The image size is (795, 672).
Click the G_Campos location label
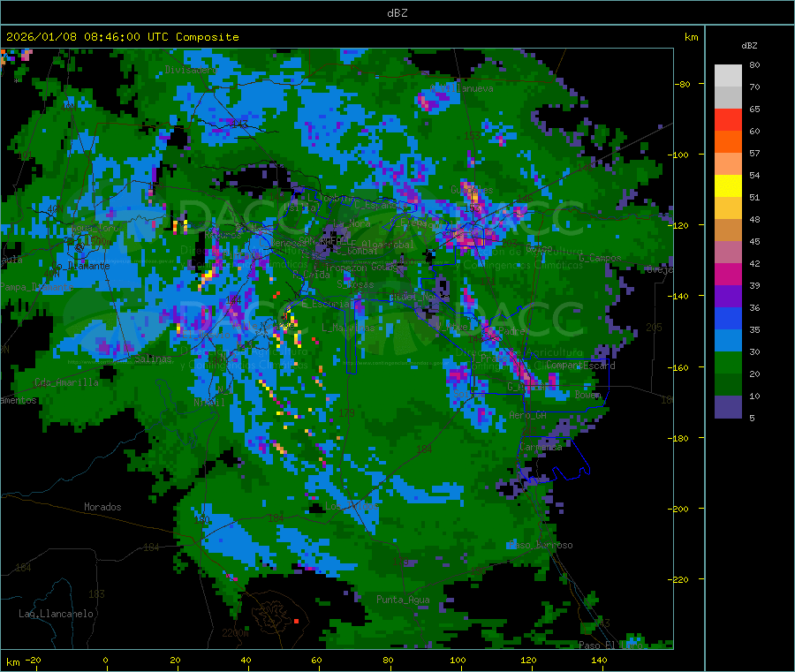click(600, 258)
